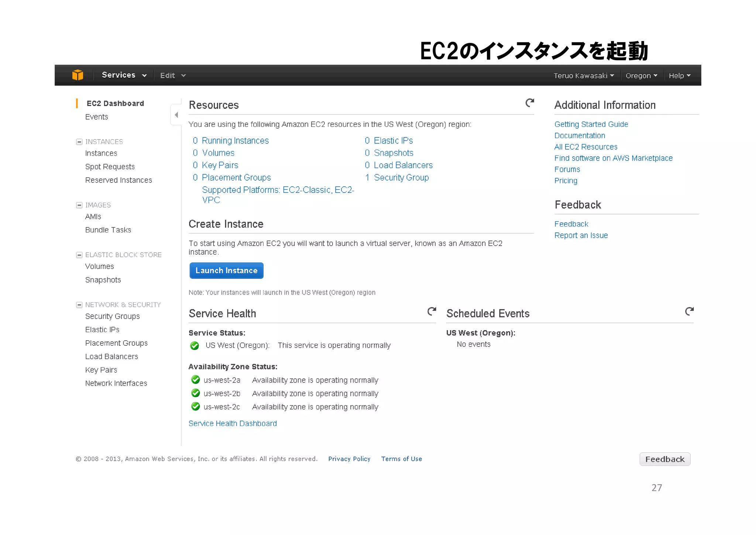Click the Feedback link under Feedback heading
This screenshot has height=535, width=756.
click(571, 224)
